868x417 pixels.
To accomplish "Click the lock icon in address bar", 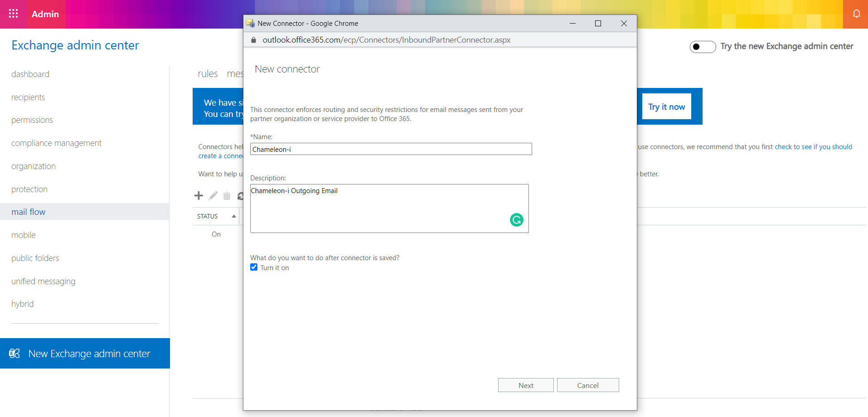I will [x=254, y=40].
